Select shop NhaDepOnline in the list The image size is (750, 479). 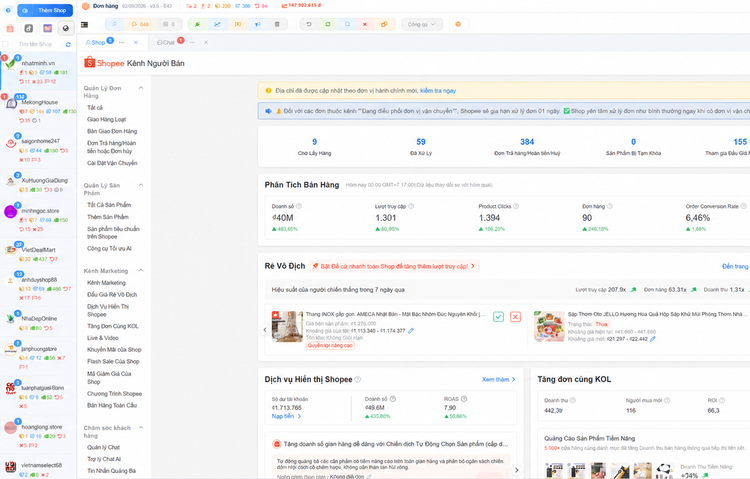pos(38,323)
